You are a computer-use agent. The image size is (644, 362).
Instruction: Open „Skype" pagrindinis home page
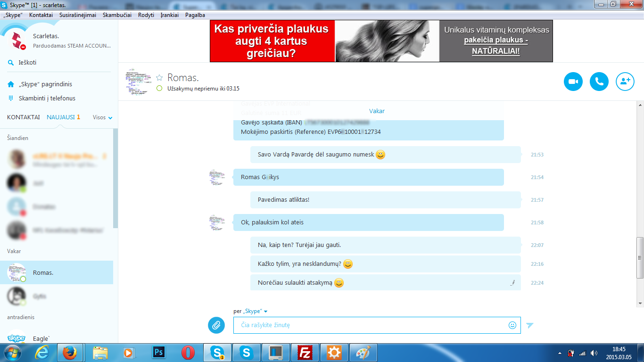click(45, 84)
